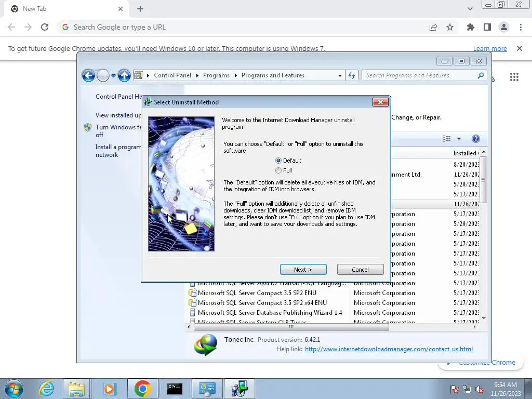Viewport: 532px width, 399px height.
Task: Open Turn Windows features on or off
Action: pyautogui.click(x=118, y=131)
